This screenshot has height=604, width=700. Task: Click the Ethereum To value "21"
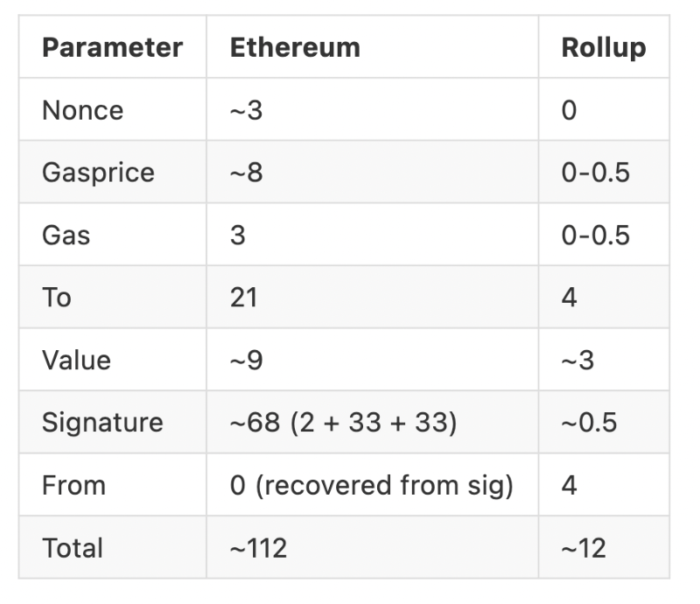point(243,298)
